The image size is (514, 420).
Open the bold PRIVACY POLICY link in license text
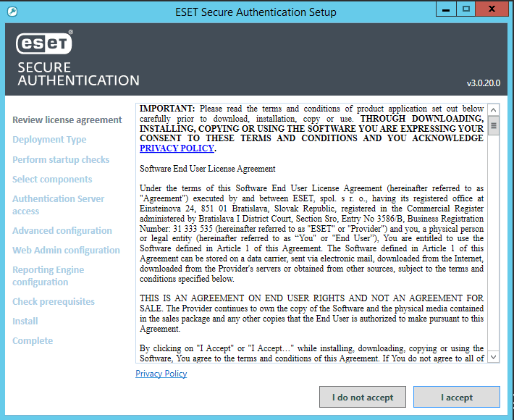click(x=177, y=148)
